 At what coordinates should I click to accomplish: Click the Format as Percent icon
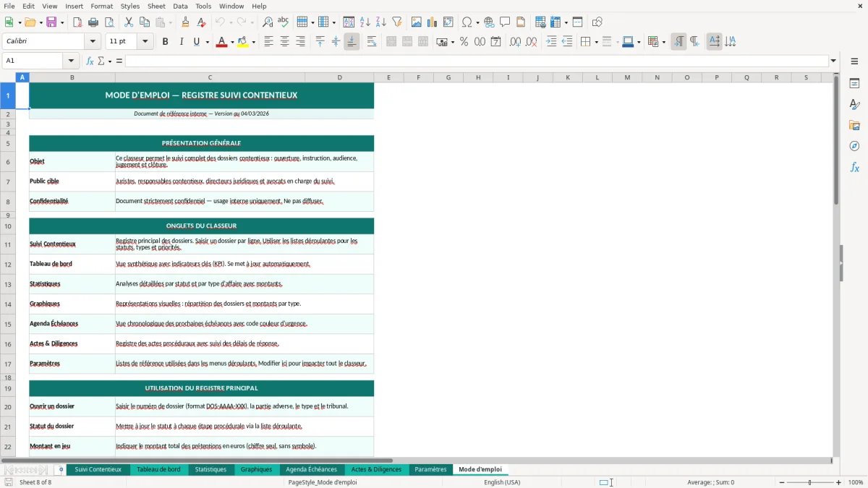click(464, 42)
